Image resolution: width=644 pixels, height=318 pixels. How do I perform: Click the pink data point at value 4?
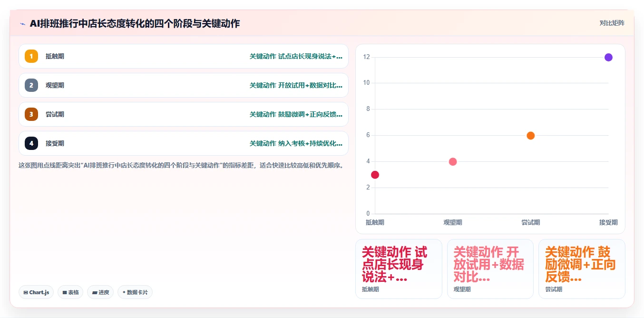pos(453,161)
